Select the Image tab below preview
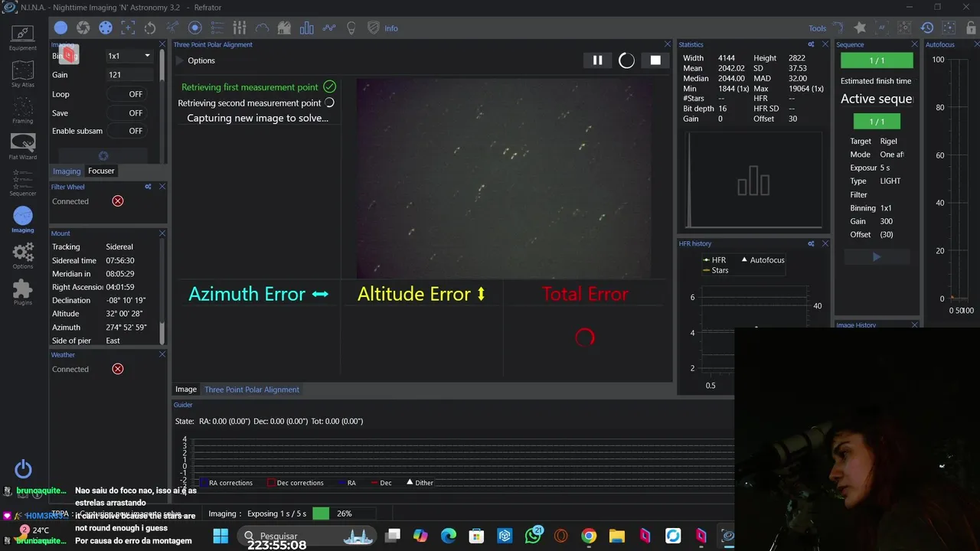Screen dimensions: 980x551 click(186, 390)
